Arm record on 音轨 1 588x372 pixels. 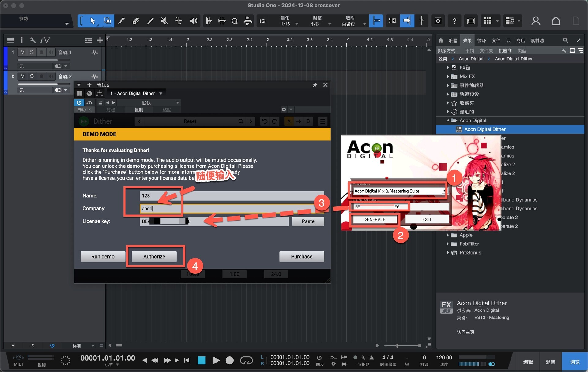(x=41, y=52)
